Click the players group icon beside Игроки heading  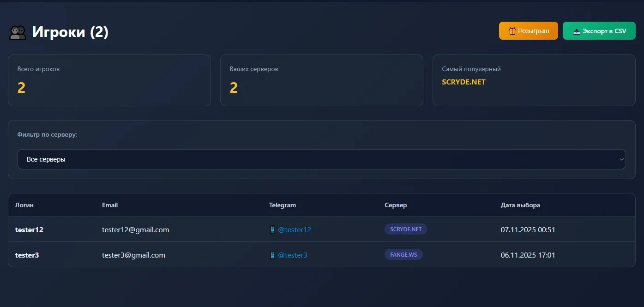18,32
